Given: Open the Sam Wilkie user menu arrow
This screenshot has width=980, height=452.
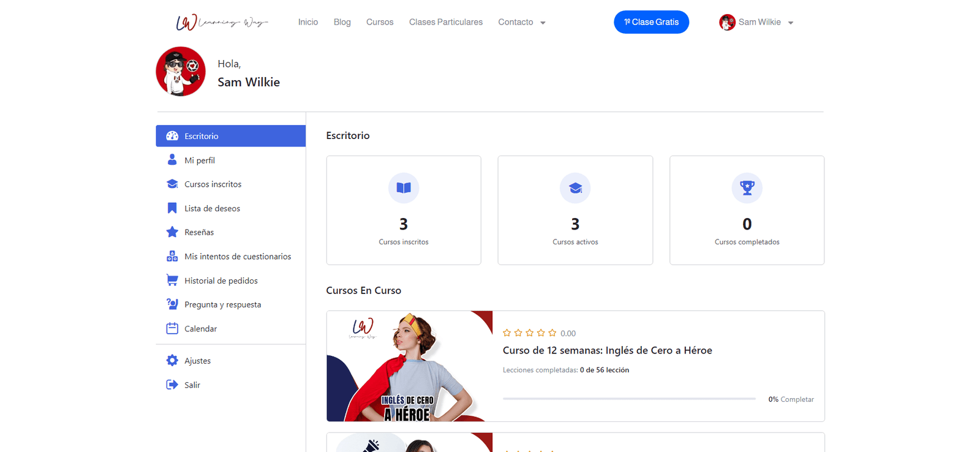Looking at the screenshot, I should (x=791, y=23).
